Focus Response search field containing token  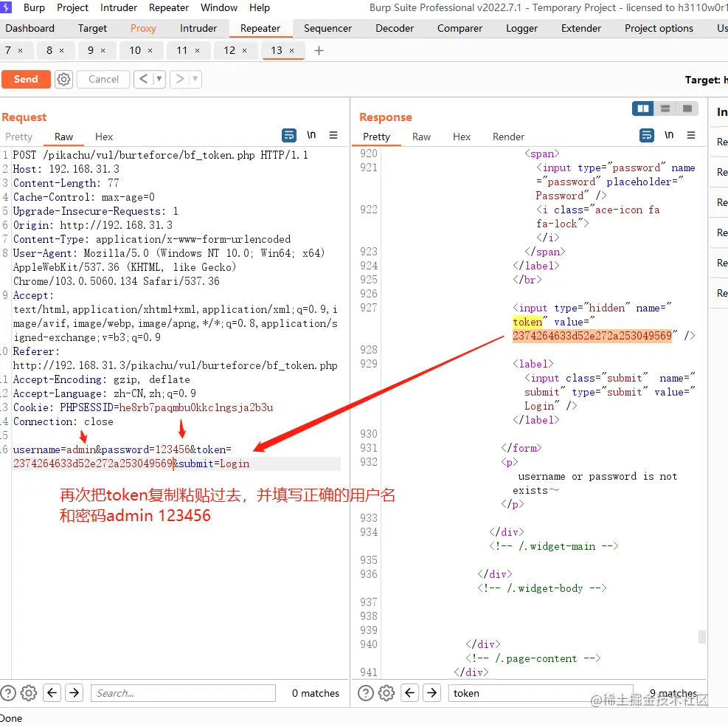541,693
